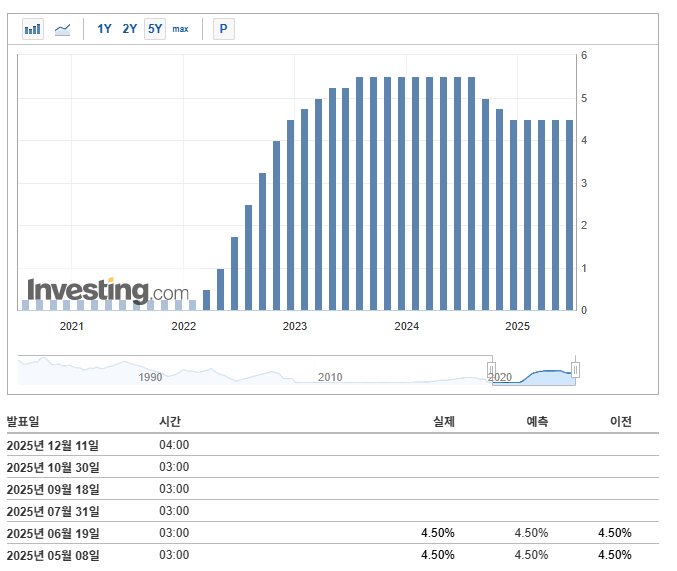Select the 2025년 12월 11일 row date

(53, 445)
